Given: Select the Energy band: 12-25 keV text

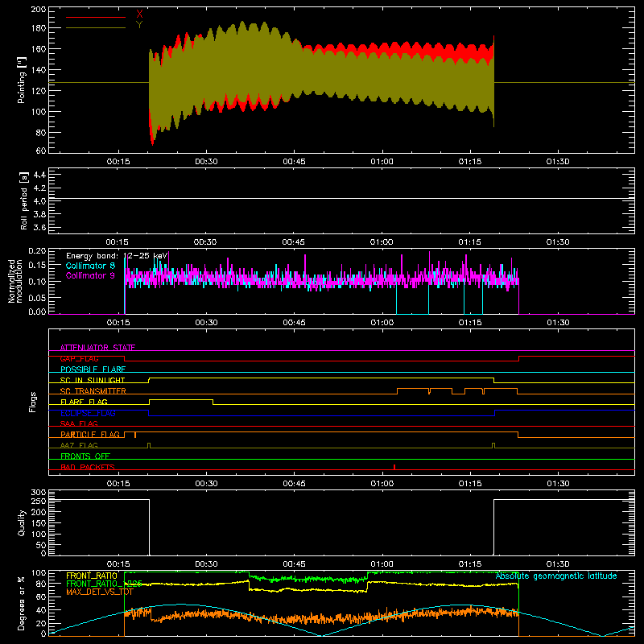Looking at the screenshot, I should pyautogui.click(x=117, y=256).
